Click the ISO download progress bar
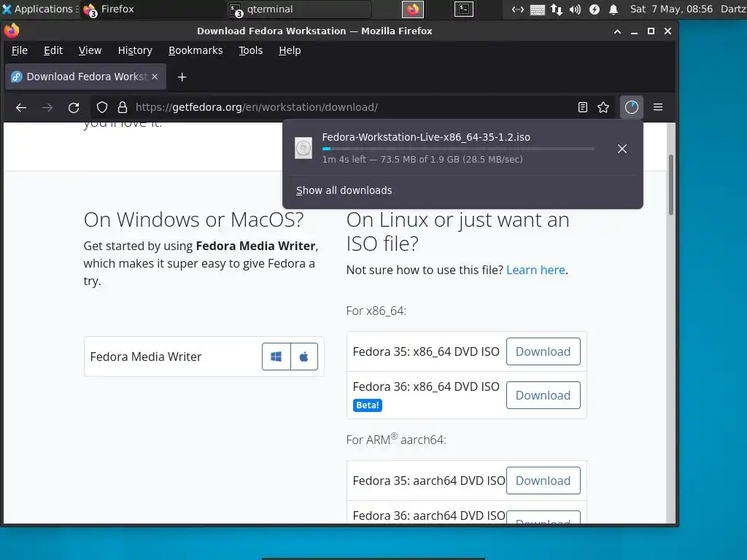The image size is (747, 560). 458,149
